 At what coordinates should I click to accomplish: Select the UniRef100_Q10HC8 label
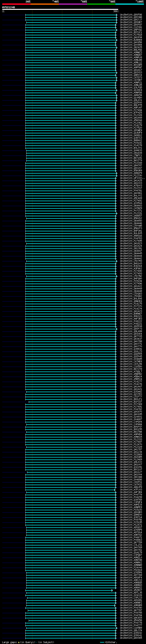(131, 90)
